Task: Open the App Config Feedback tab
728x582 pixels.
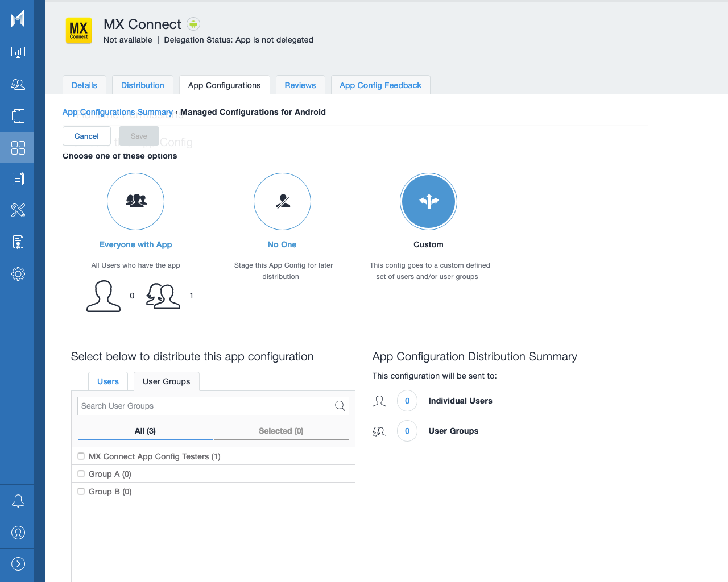Action: coord(380,85)
